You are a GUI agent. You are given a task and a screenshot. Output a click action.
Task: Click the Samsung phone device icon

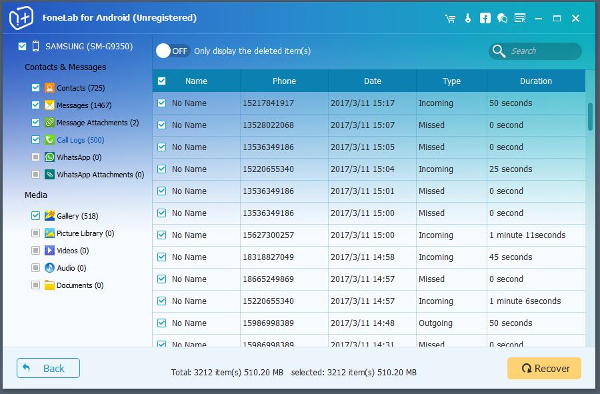(36, 46)
